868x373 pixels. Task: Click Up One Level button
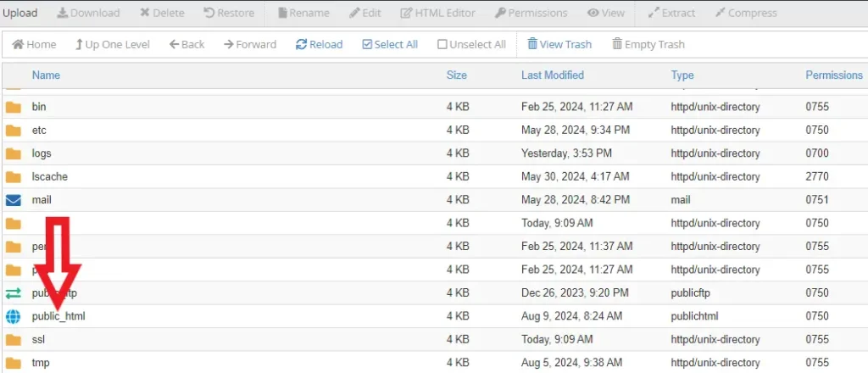click(x=112, y=44)
